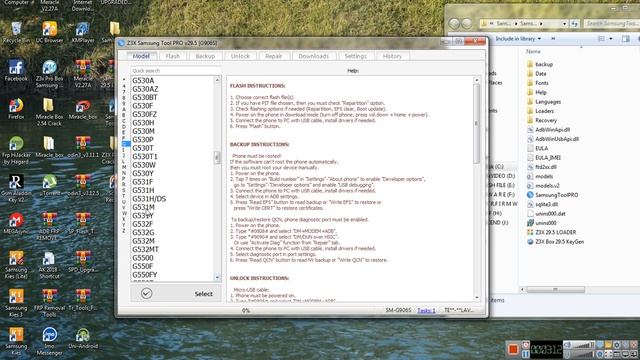Open the Repair tab
Viewport: 640px width, 360px height.
coord(273,56)
